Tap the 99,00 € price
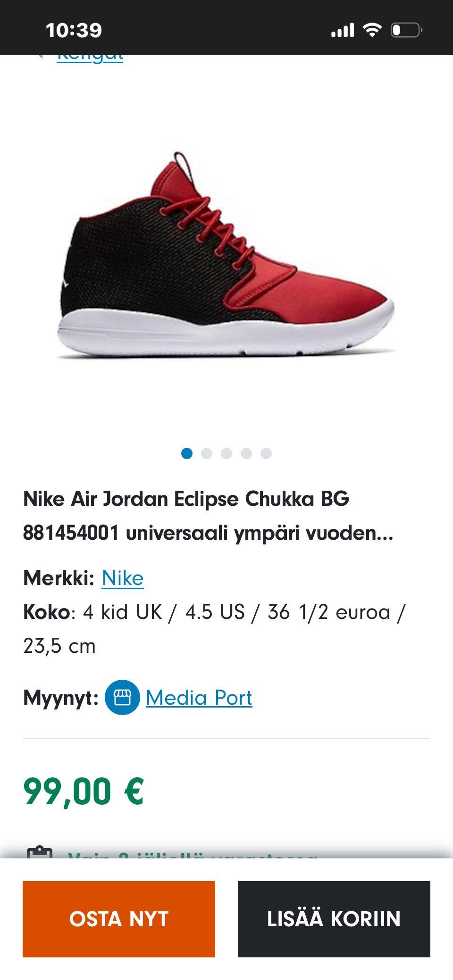The image size is (453, 980). click(x=84, y=791)
